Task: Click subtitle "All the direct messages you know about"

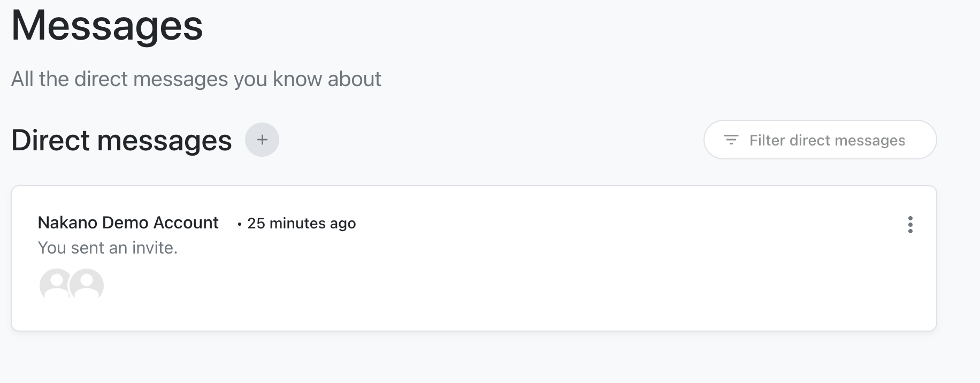Action: 196,79
